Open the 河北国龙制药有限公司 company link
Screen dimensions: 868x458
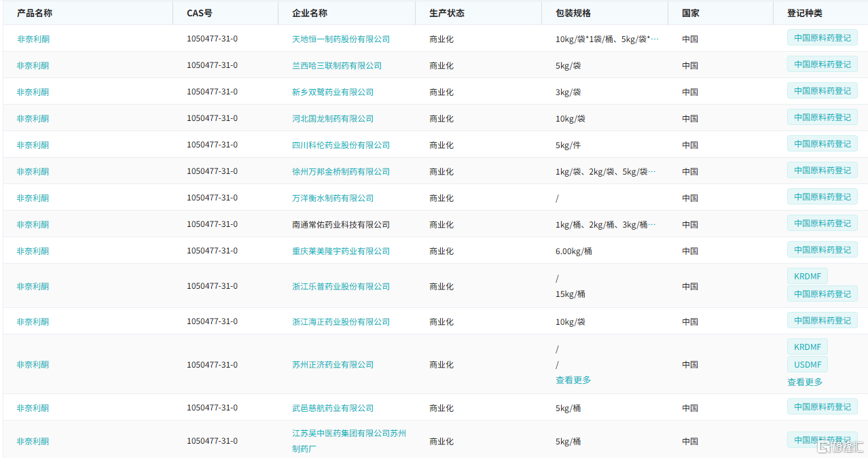pos(333,118)
